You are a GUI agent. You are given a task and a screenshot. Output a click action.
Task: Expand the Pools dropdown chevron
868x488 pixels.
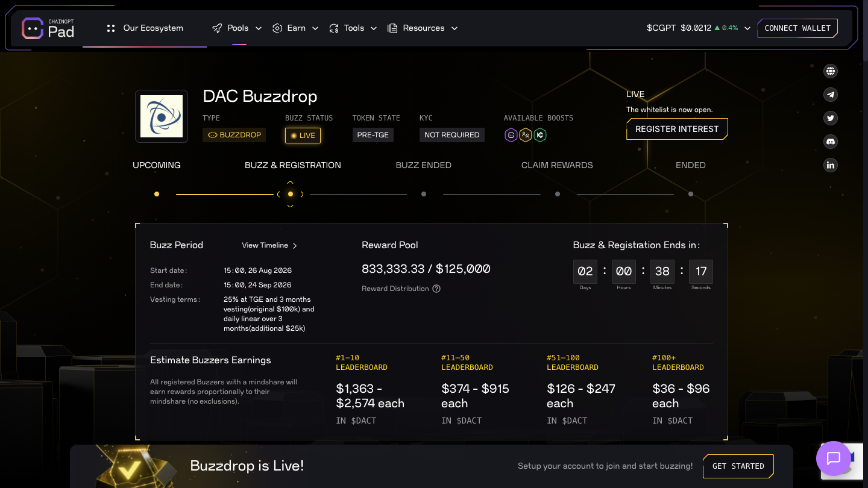pos(259,28)
